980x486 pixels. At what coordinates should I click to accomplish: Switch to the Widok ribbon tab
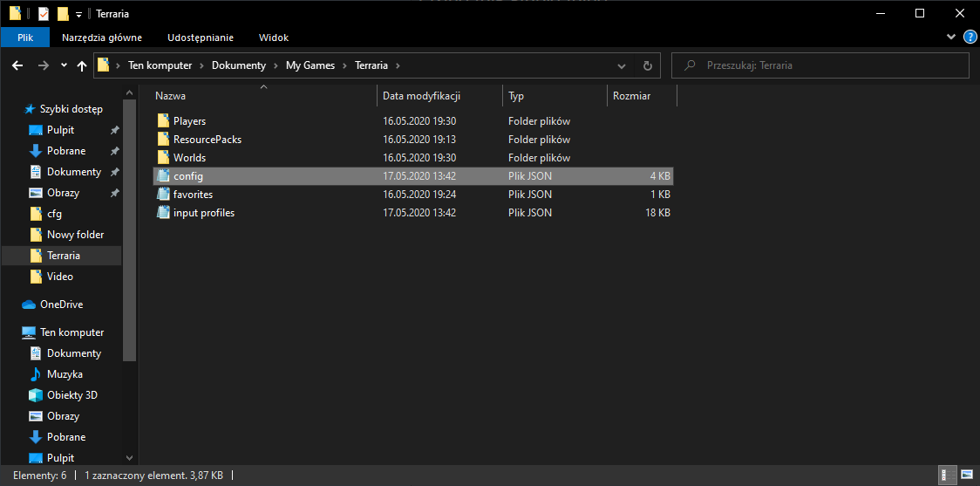tap(273, 38)
